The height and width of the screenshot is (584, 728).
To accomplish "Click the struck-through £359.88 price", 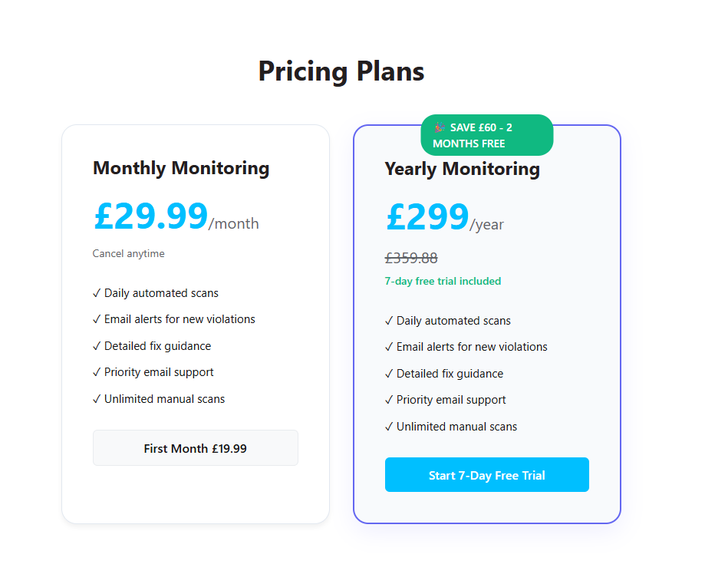I will tap(411, 259).
